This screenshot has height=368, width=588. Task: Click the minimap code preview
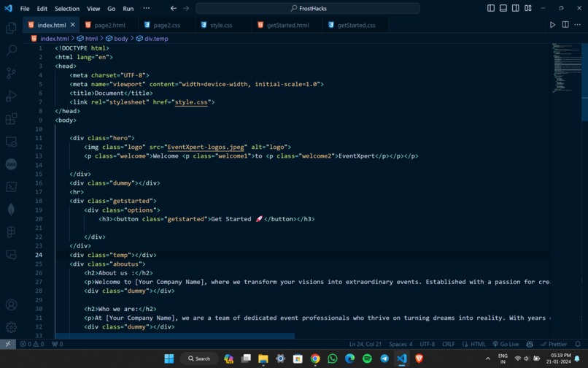[566, 68]
